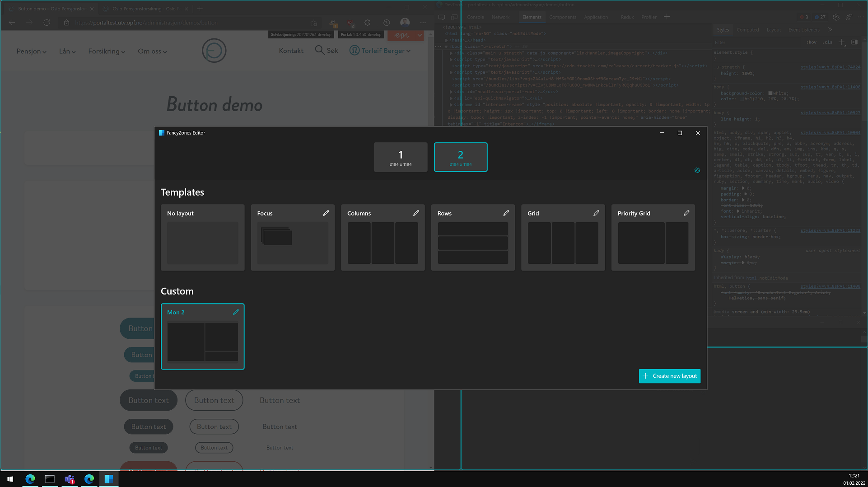Choose the Columns layout template

383,238
